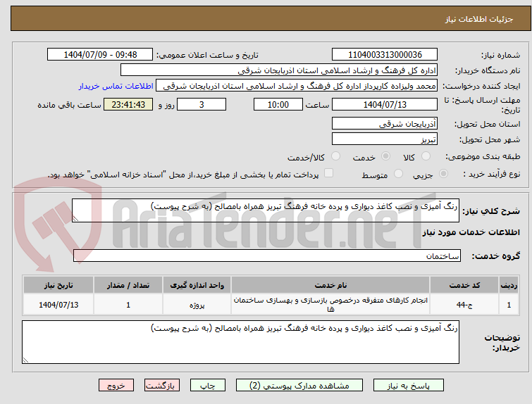Click service code cell ج-44
Screen dimensions: 532x404
[464, 305]
